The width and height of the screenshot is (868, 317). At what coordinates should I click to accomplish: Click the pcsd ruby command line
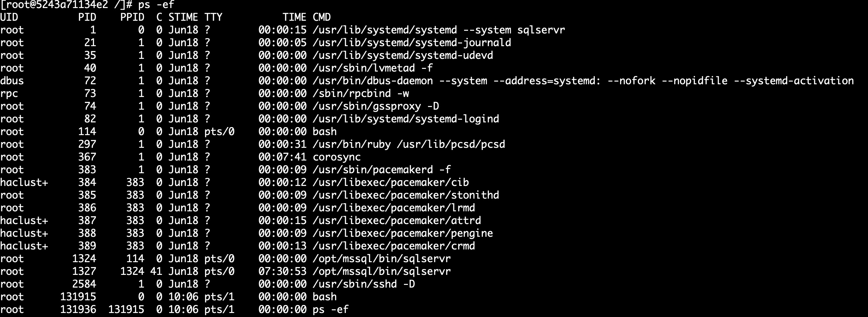[x=408, y=144]
